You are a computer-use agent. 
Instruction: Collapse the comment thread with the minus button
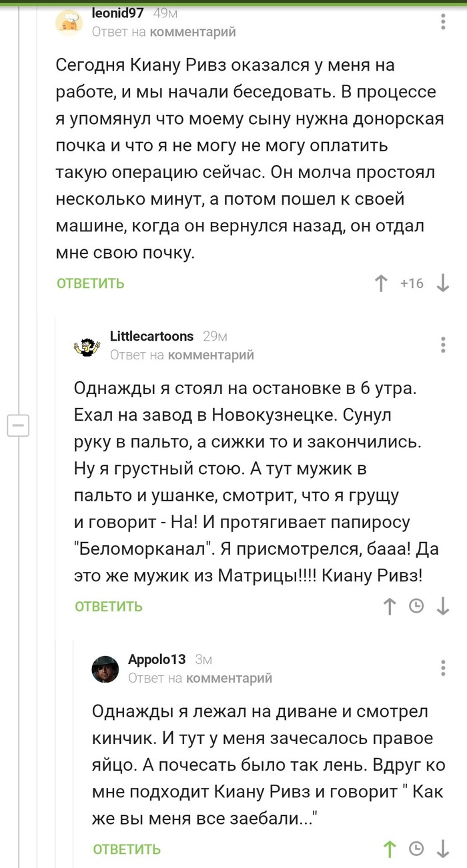(x=19, y=426)
